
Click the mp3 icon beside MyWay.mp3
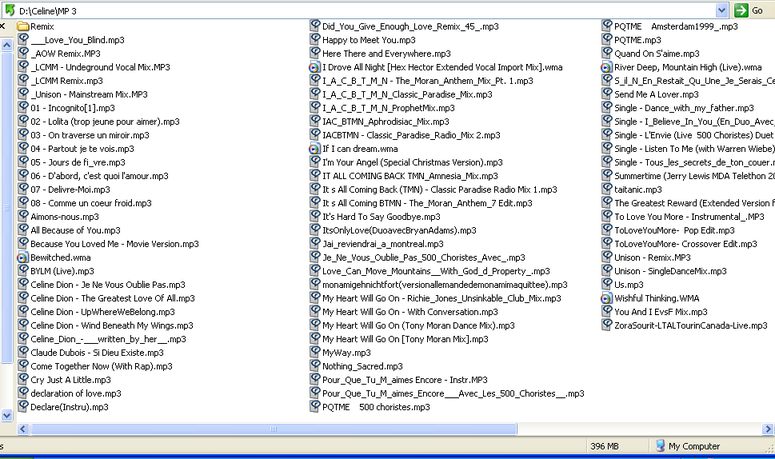(x=315, y=352)
